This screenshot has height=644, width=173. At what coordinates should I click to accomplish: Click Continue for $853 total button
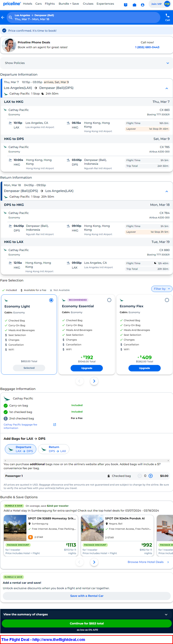click(86, 623)
